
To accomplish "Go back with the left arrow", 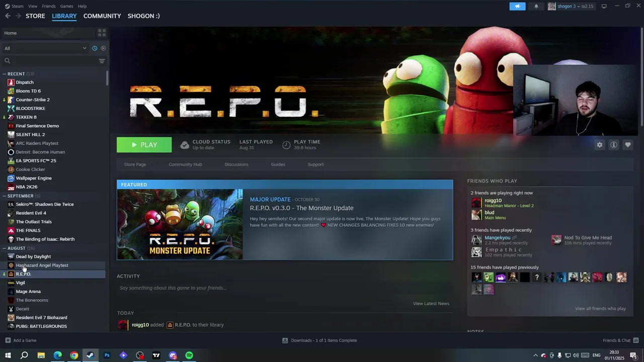I will pos(8,16).
